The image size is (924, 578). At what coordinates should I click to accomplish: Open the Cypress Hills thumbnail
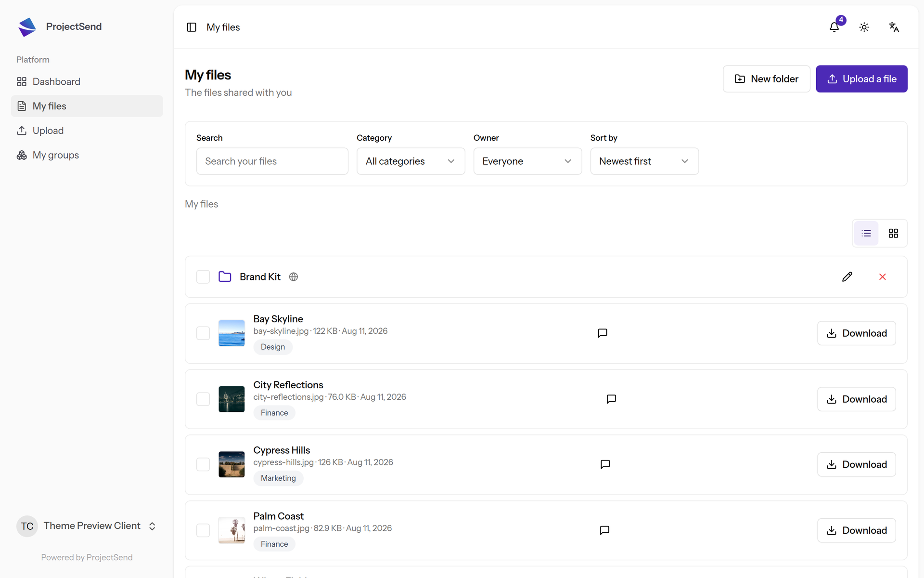231,465
